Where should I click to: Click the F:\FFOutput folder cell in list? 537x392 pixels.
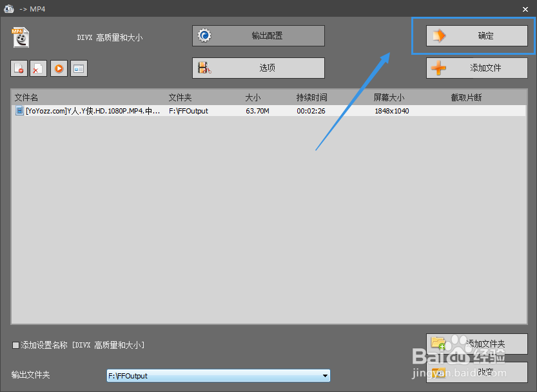(188, 111)
